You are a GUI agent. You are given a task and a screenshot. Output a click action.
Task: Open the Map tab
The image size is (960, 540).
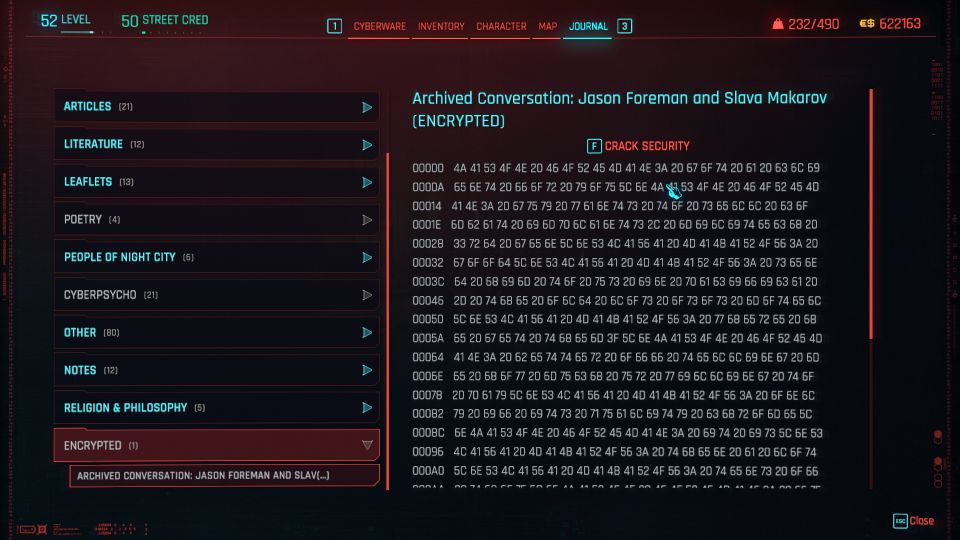point(547,26)
